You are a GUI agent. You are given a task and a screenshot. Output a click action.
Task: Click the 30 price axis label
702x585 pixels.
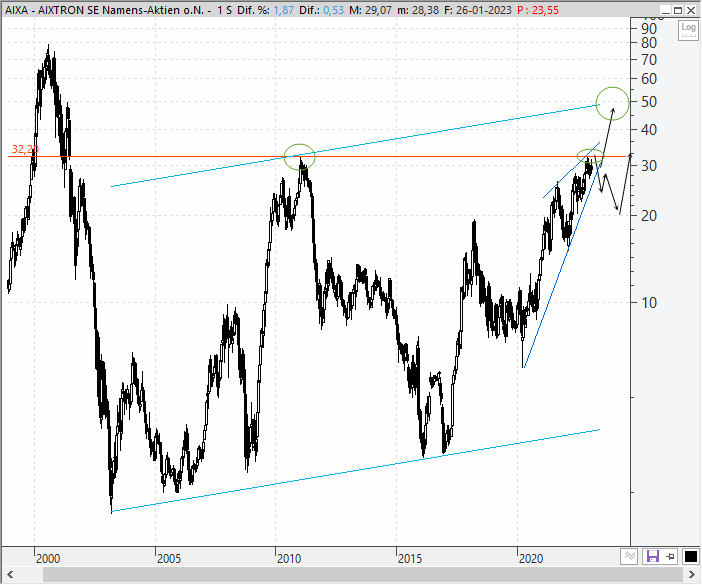pos(649,166)
